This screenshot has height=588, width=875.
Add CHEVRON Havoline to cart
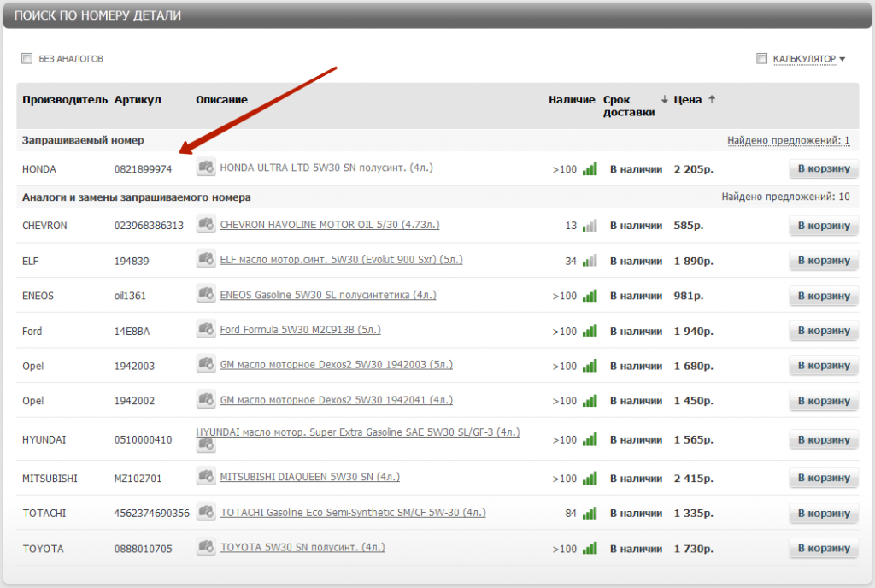pyautogui.click(x=824, y=226)
